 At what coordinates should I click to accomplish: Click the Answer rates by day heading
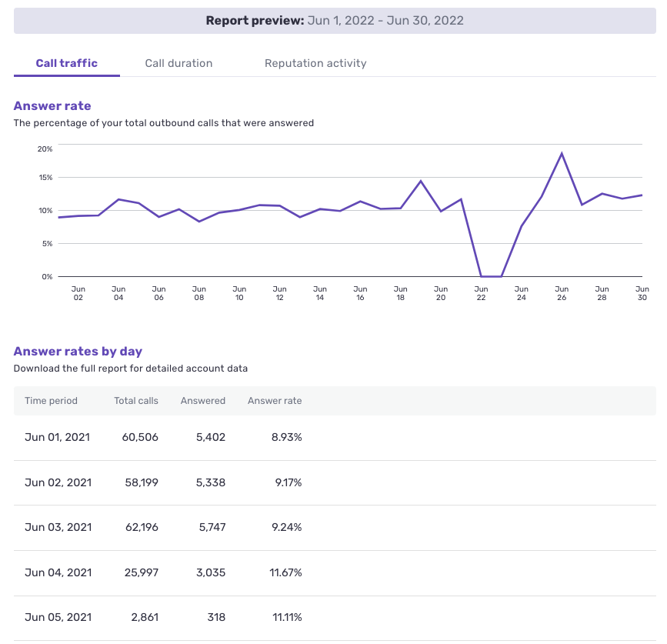point(78,352)
